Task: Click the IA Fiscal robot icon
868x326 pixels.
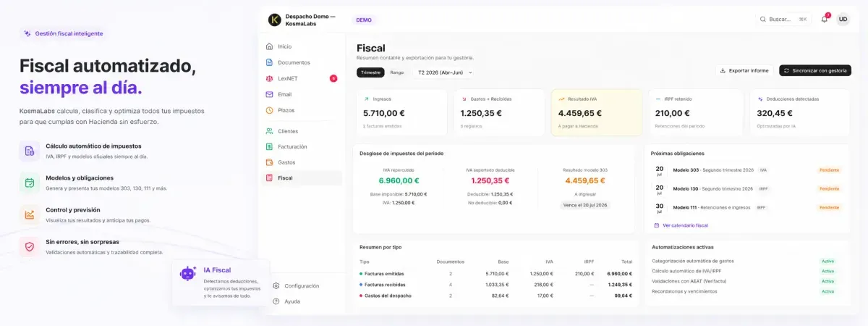Action: click(188, 273)
